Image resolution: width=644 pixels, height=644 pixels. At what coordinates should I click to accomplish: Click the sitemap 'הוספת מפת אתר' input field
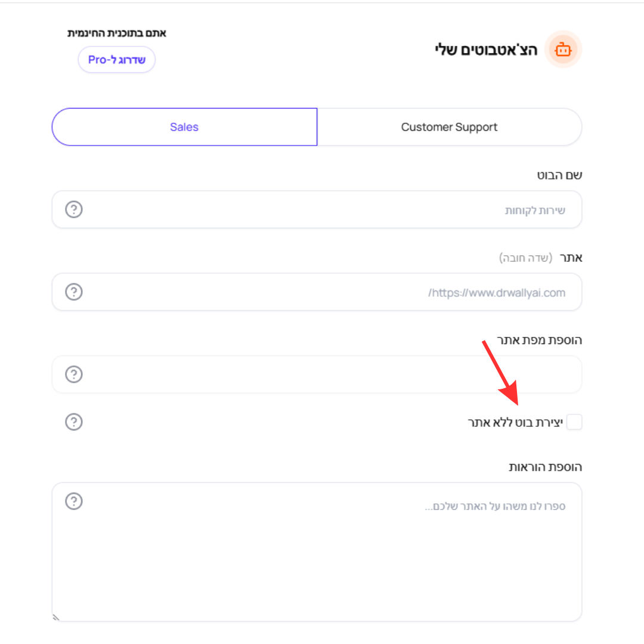[317, 374]
